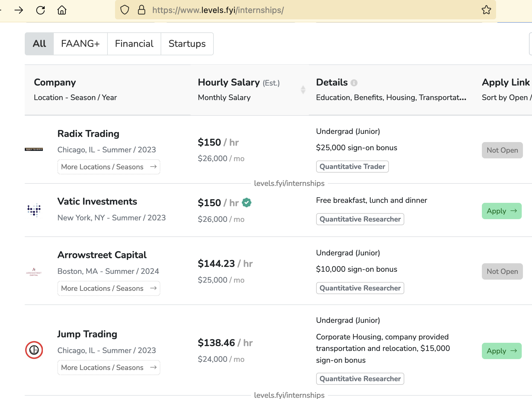Expand Jump Trading More Locations / Seasons
Screen dimensions: 532x399
pos(109,368)
